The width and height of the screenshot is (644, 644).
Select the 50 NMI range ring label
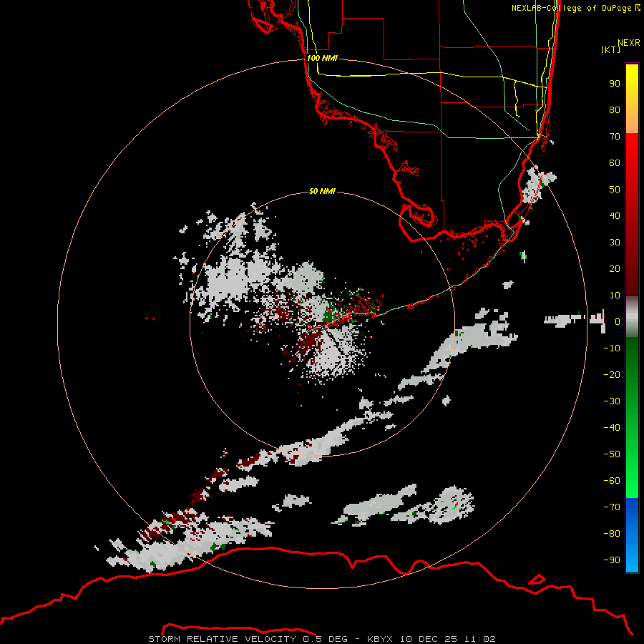322,191
